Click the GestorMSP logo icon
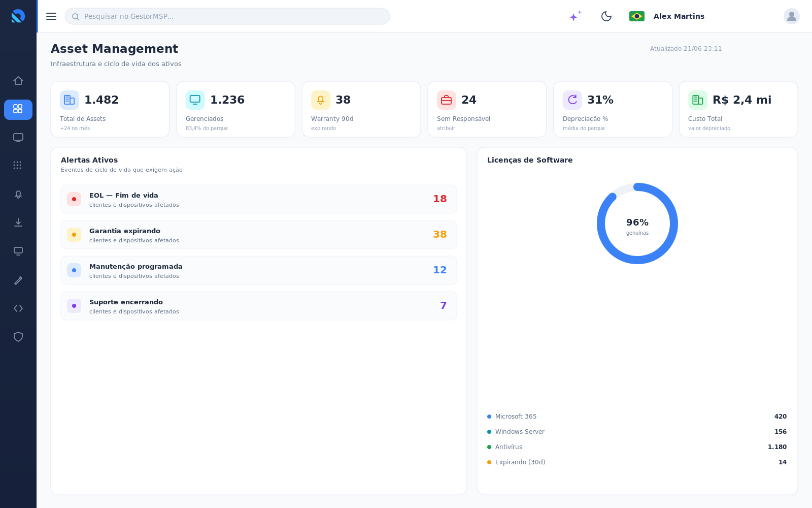 (x=18, y=16)
